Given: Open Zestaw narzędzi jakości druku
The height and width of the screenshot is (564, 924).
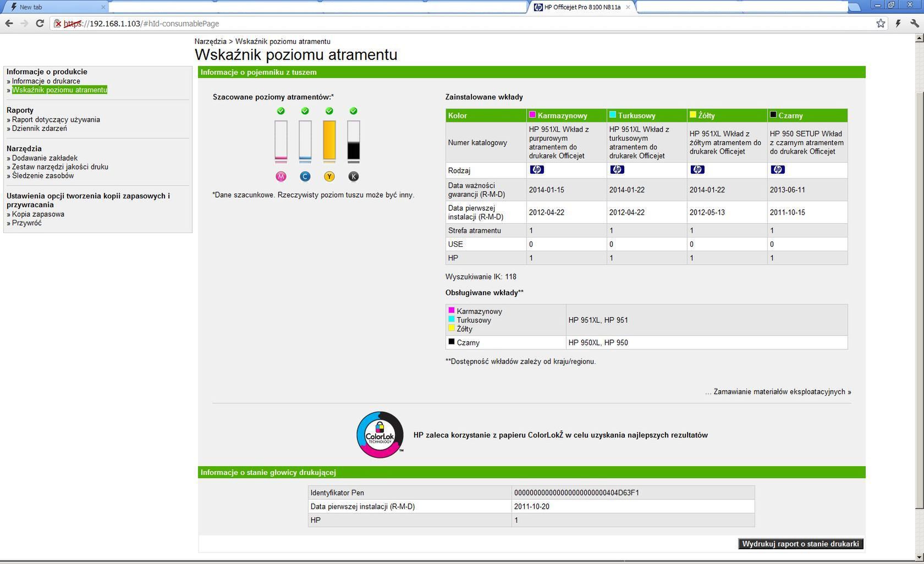Looking at the screenshot, I should 60,167.
